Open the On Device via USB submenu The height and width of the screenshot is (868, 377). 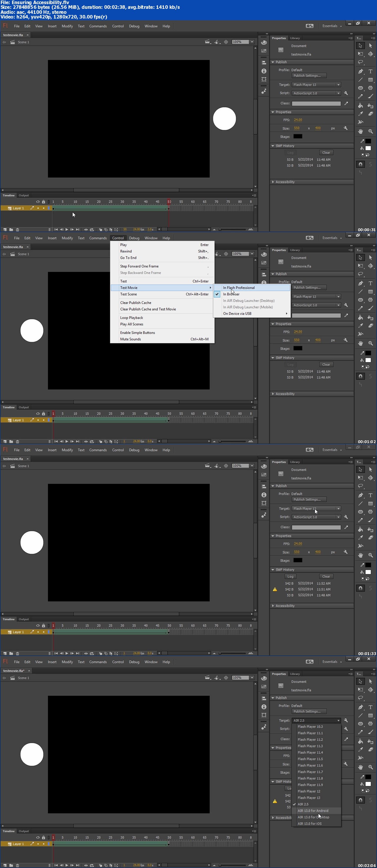tap(252, 314)
